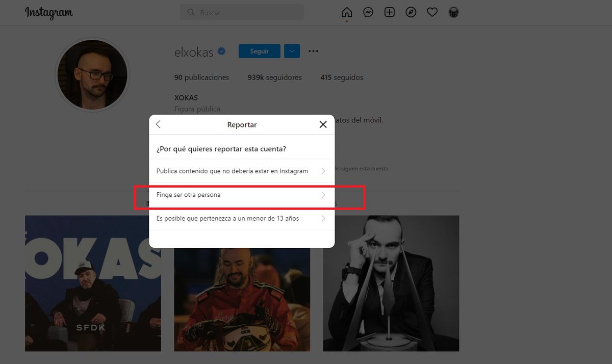Screen dimensions: 612x364
Task: Open Messenger direct messages icon
Action: click(368, 12)
